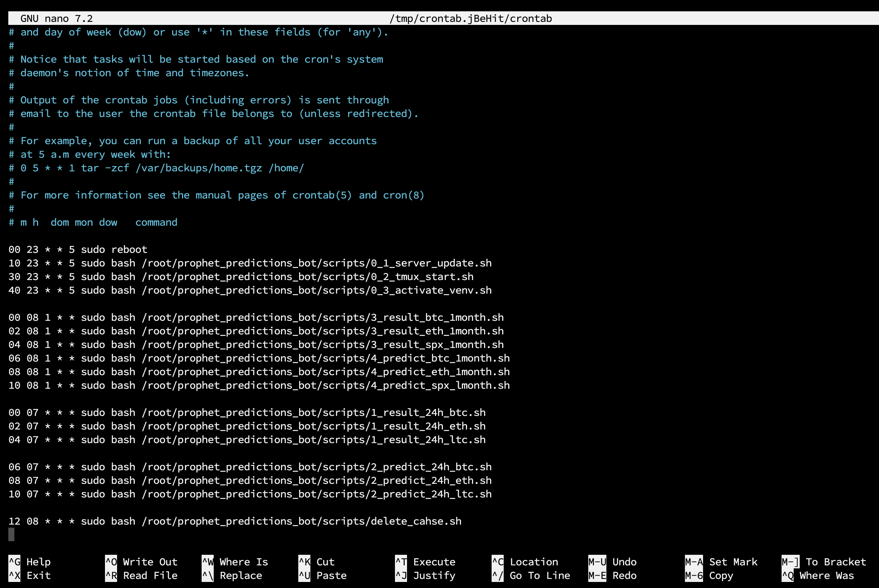879x588 pixels.
Task: Click the "daemon's notion of time" comment
Action: (129, 73)
